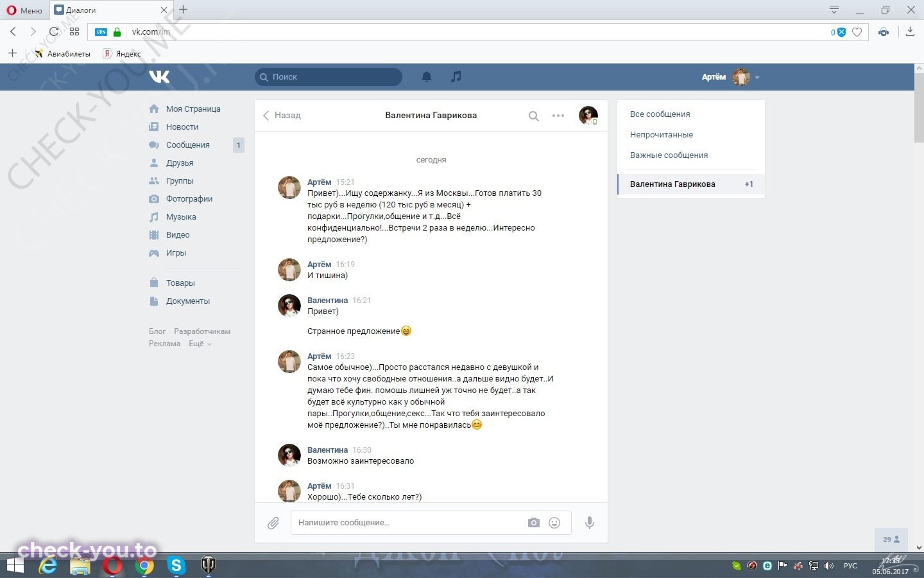Expand the Ещё footer dropdown
The image size is (924, 578).
click(x=200, y=344)
